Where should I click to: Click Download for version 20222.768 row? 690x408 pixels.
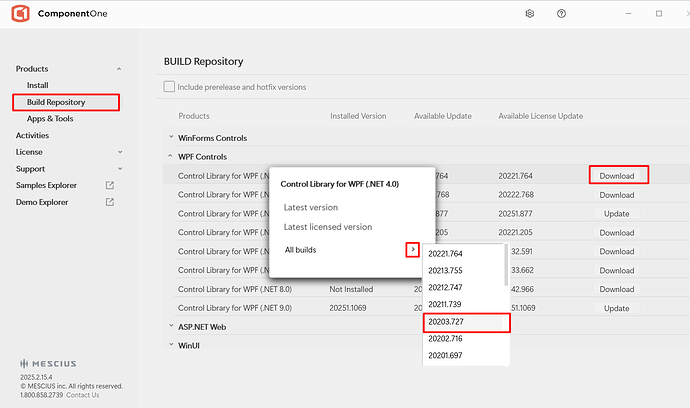pos(617,195)
